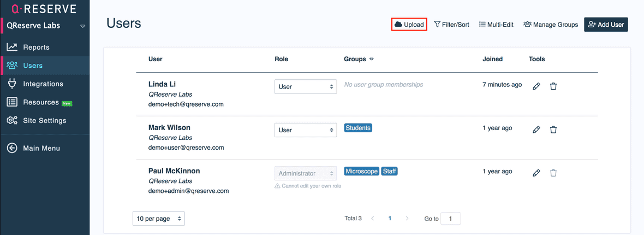
Task: Navigate to Integrations in the sidebar
Action: 43,84
